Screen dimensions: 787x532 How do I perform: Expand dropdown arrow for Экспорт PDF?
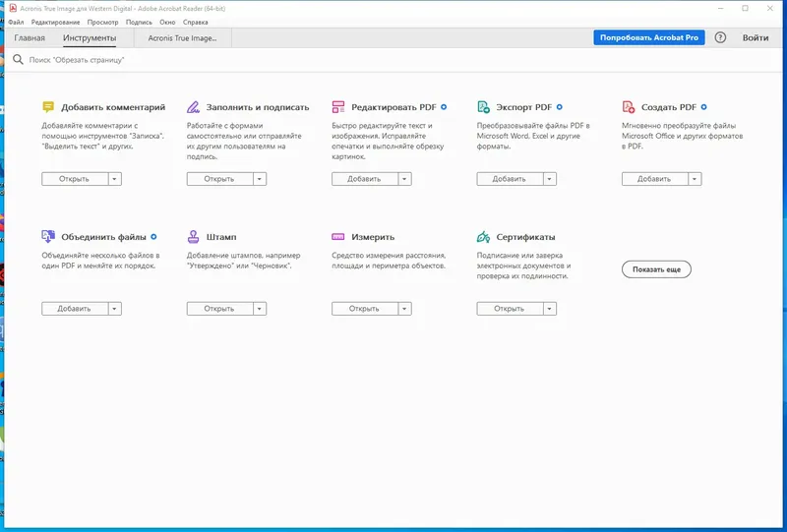(550, 179)
